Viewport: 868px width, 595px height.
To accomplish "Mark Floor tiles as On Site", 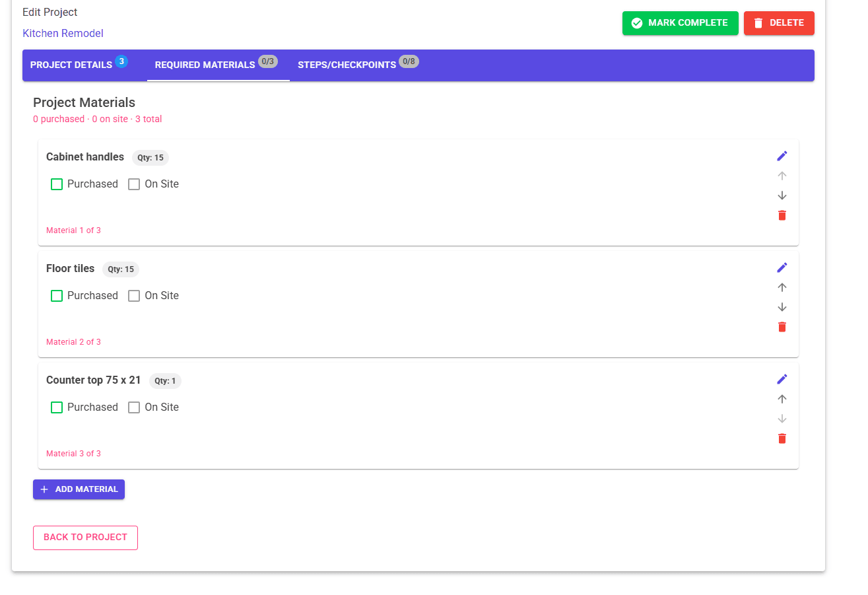I will tap(134, 296).
